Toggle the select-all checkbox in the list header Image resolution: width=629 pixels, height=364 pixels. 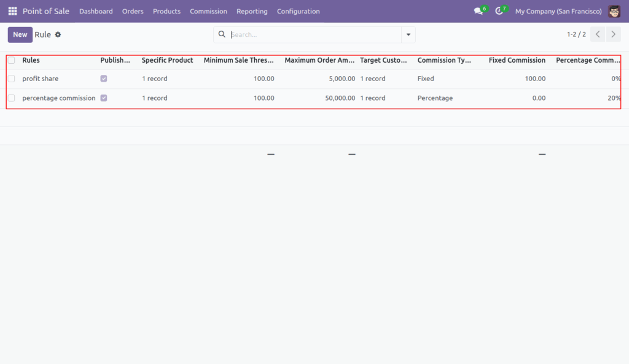pos(11,61)
